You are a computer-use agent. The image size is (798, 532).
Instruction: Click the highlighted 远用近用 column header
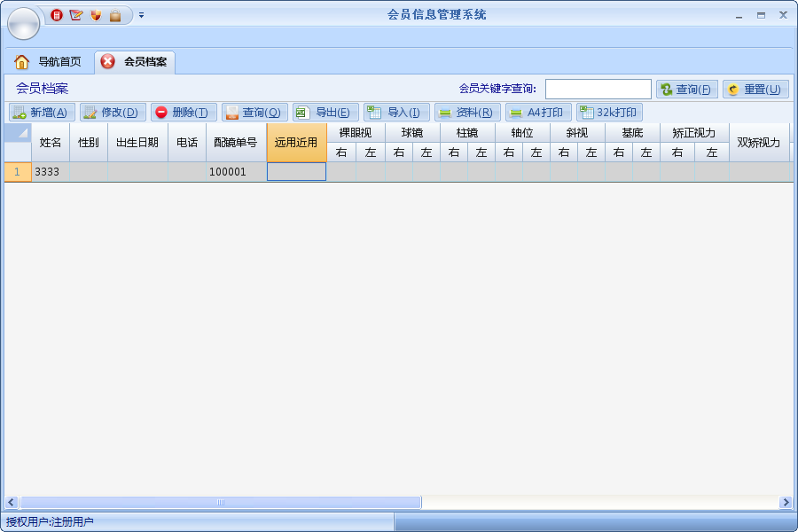pos(296,143)
